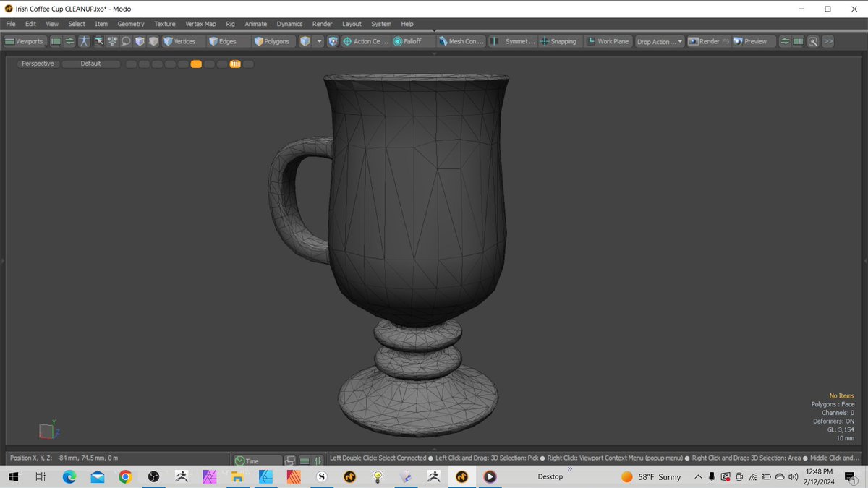Image resolution: width=868 pixels, height=488 pixels.
Task: Toggle the orange striped viewport pill button
Action: point(235,64)
